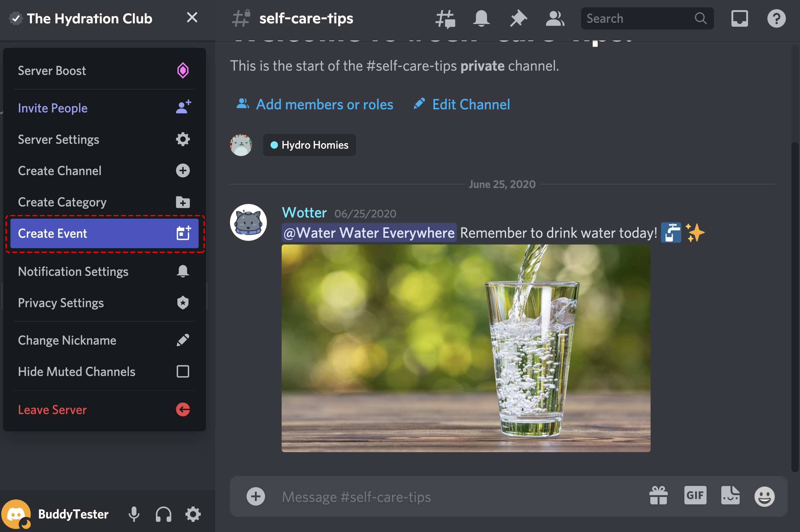Toggle Hide Muted Channels checkbox
The height and width of the screenshot is (532, 800).
pyautogui.click(x=183, y=372)
